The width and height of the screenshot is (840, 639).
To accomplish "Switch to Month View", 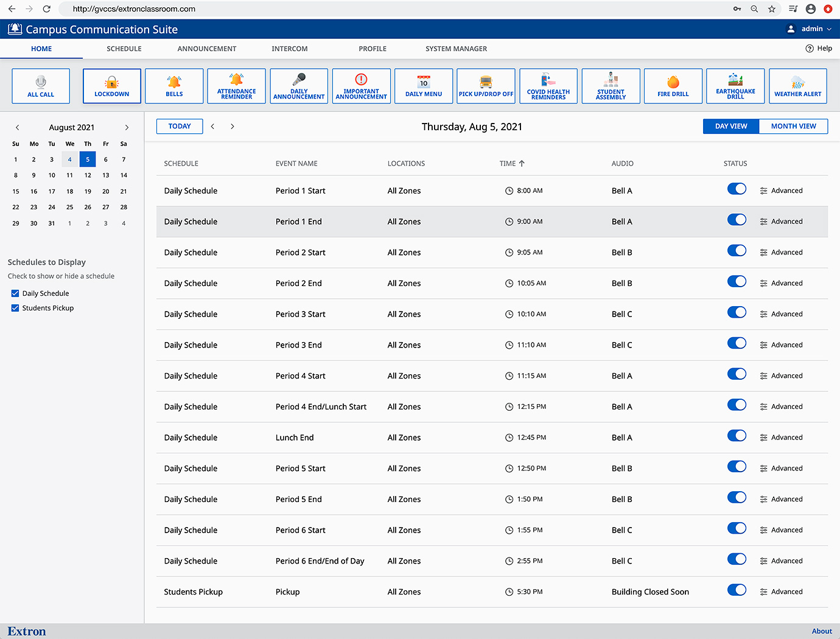I will pyautogui.click(x=793, y=126).
